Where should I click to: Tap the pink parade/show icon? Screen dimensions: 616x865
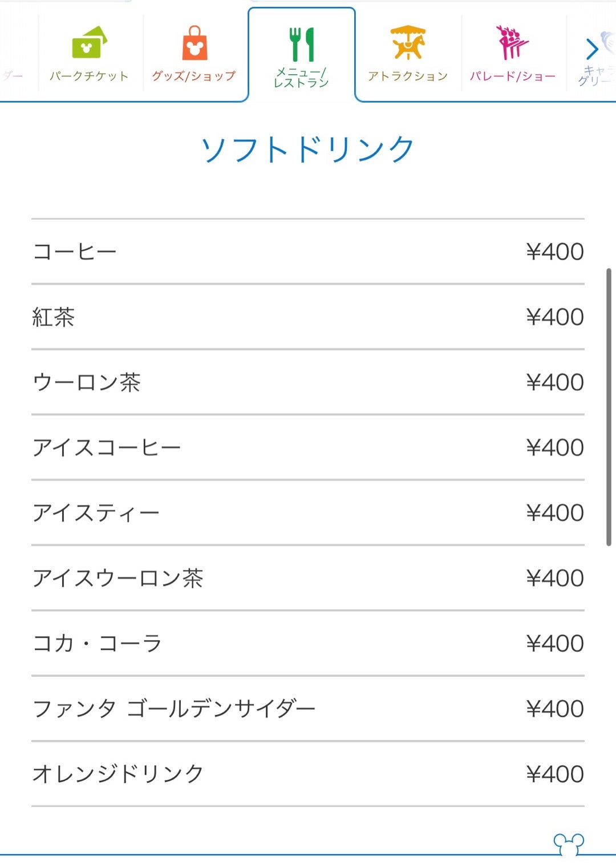512,43
